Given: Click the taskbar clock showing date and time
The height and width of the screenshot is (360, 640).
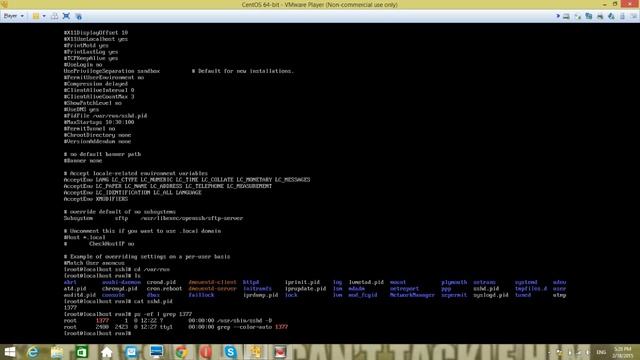Looking at the screenshot, I should [x=622, y=352].
